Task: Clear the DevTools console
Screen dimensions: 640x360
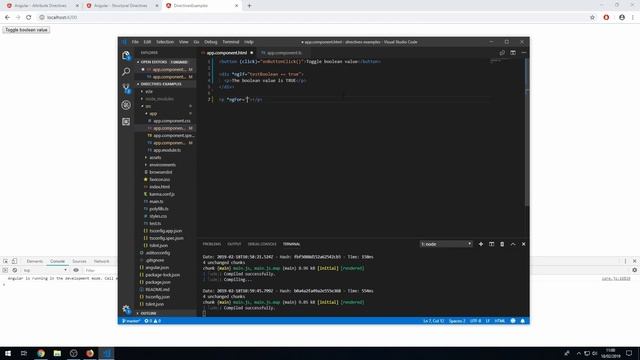Action: pyautogui.click(x=15, y=270)
